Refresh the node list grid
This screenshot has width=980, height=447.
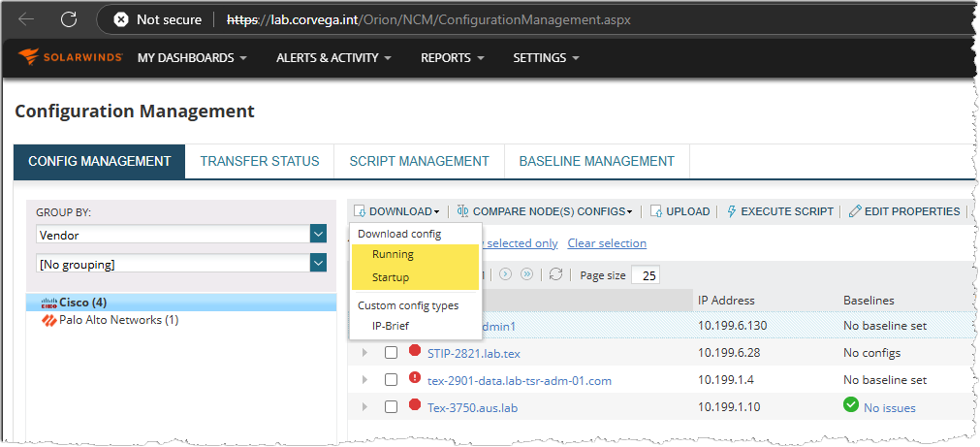pos(555,274)
